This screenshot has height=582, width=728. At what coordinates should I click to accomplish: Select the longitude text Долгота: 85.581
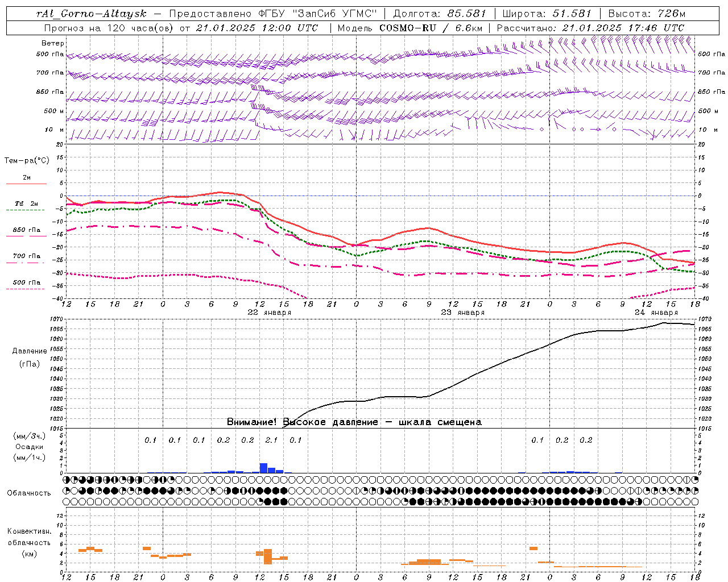coord(441,14)
